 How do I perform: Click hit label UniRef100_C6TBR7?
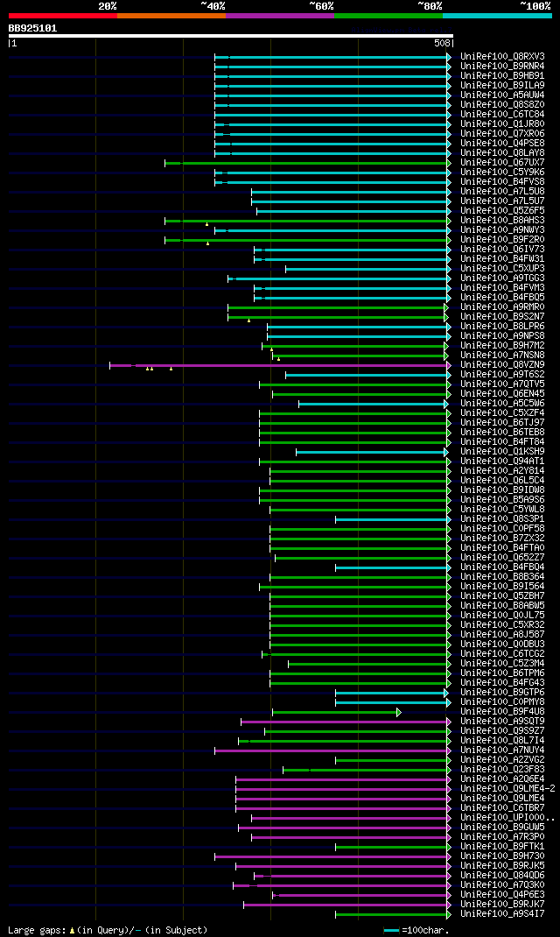(502, 808)
